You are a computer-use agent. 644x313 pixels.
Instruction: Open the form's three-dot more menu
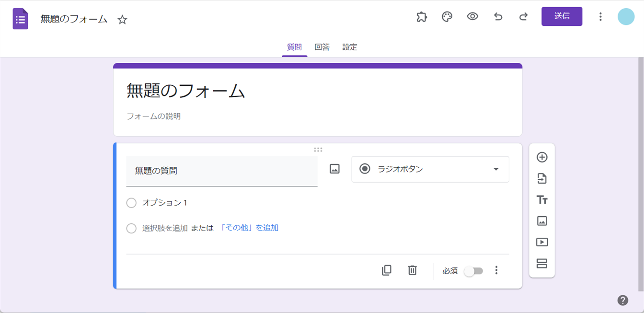click(x=600, y=17)
